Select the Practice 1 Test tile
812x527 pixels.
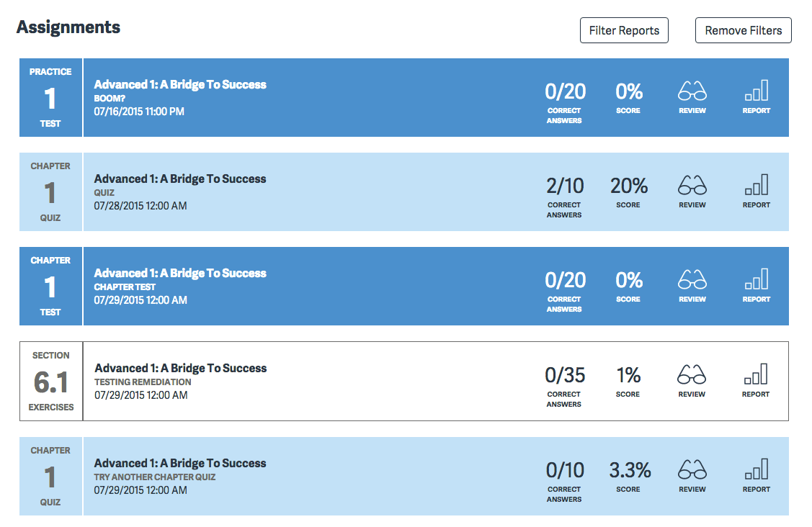click(x=50, y=98)
